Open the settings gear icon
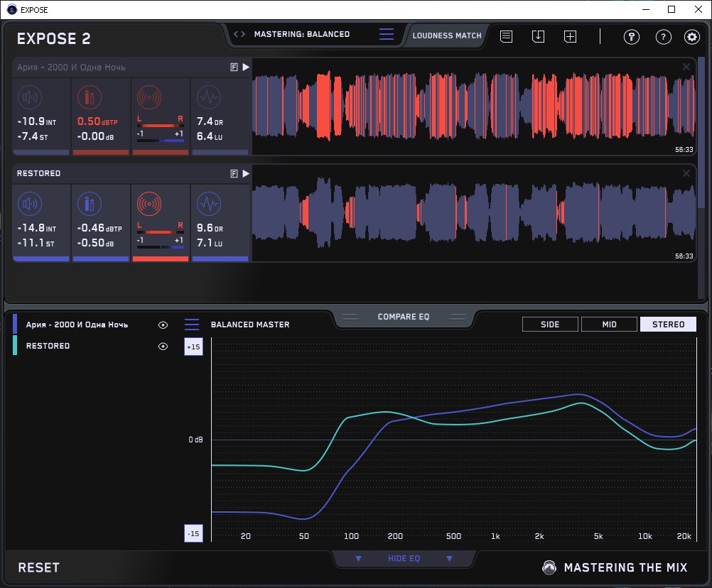 click(691, 37)
